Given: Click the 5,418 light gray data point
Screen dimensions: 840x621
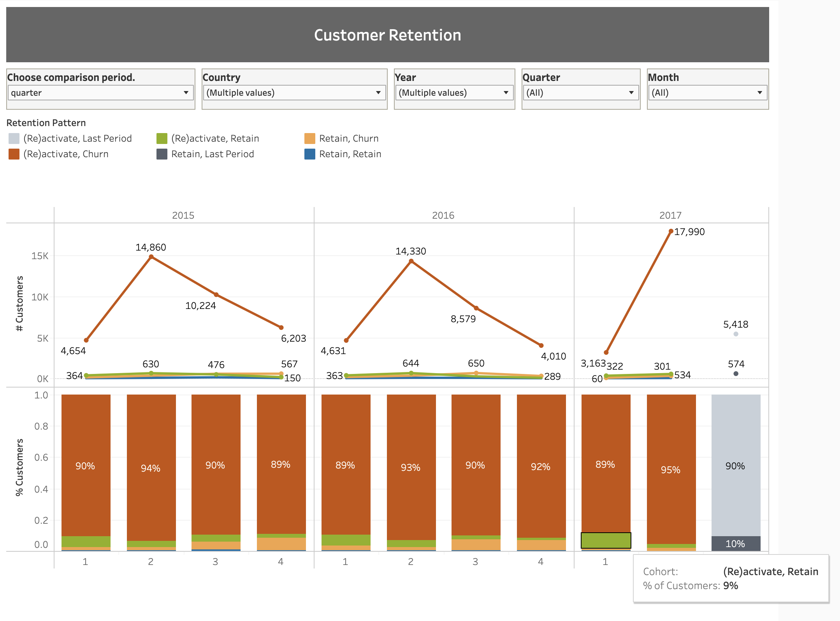Looking at the screenshot, I should coord(736,334).
